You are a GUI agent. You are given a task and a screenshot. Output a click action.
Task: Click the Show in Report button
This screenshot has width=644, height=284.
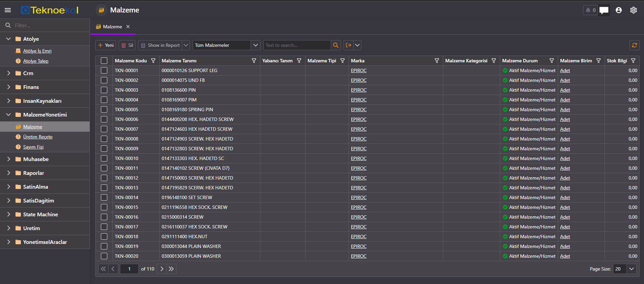pyautogui.click(x=160, y=45)
